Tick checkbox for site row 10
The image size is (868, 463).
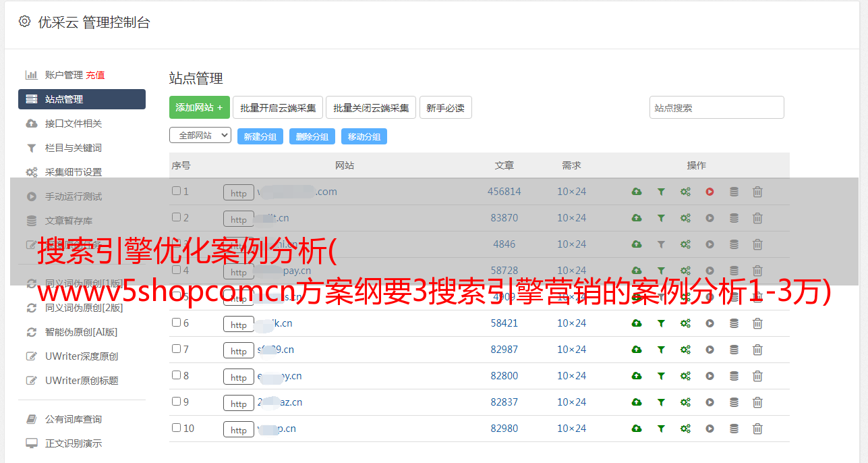pos(176,428)
